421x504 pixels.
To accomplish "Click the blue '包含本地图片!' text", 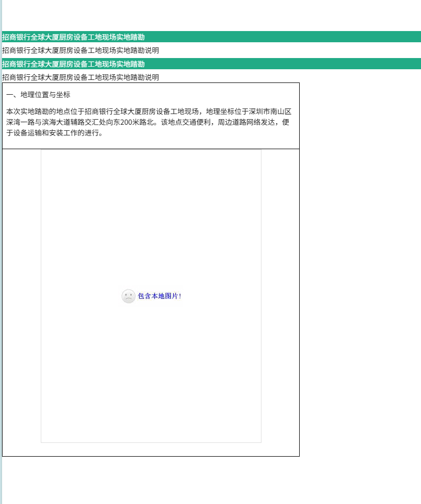I will 160,296.
